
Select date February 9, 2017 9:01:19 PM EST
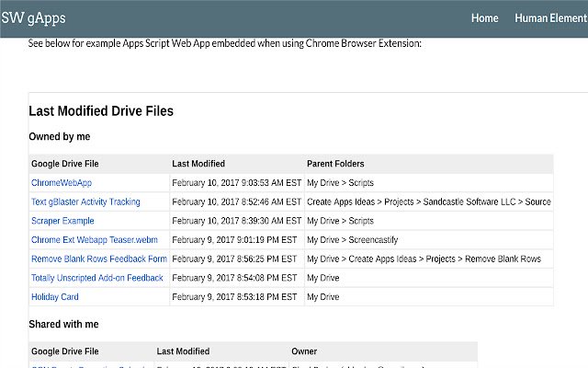coord(234,239)
